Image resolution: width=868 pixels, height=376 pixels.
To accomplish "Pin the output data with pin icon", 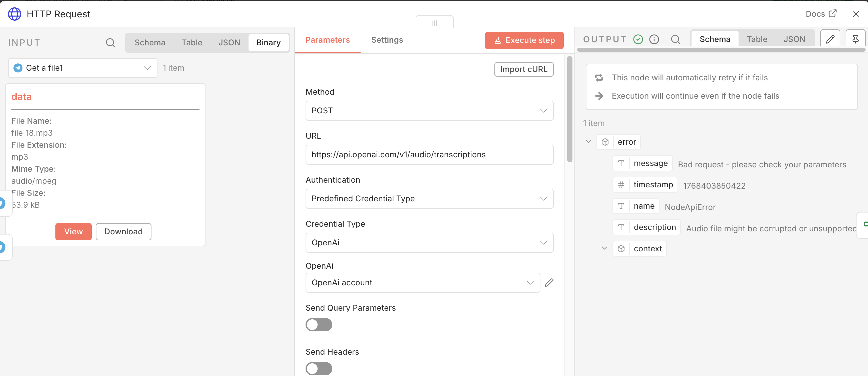I will [x=855, y=39].
